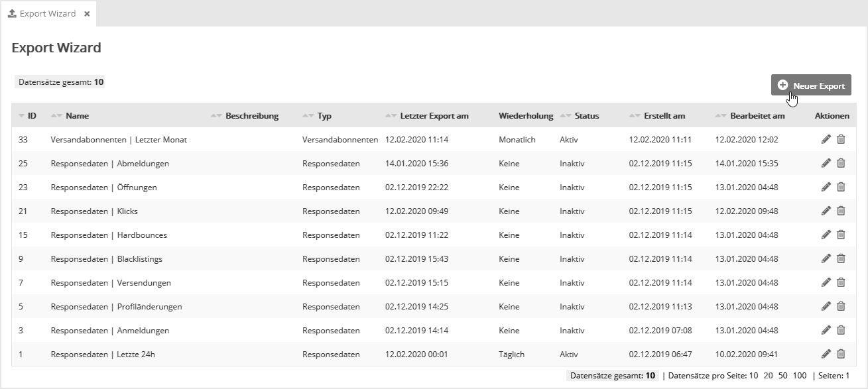Viewport: 868px width, 389px height.
Task: Edit the Responsedaten Versendungen export
Action: (x=826, y=283)
